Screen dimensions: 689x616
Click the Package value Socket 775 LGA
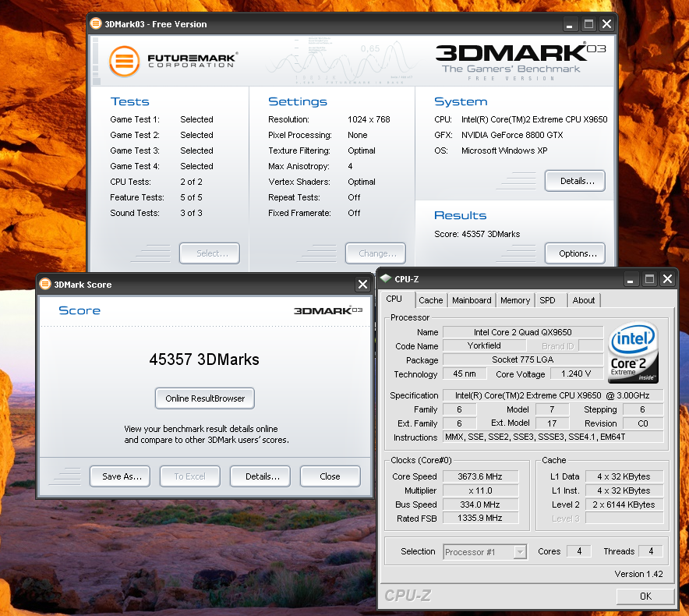pos(523,359)
